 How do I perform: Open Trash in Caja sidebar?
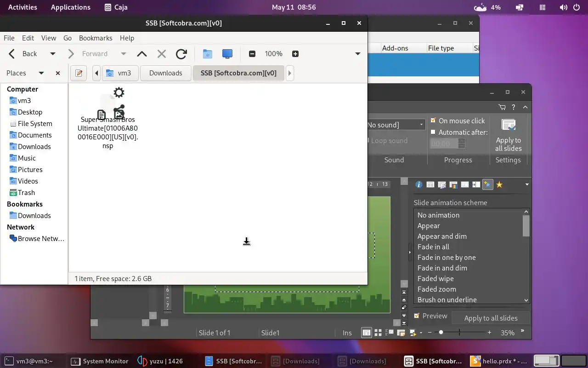point(26,193)
